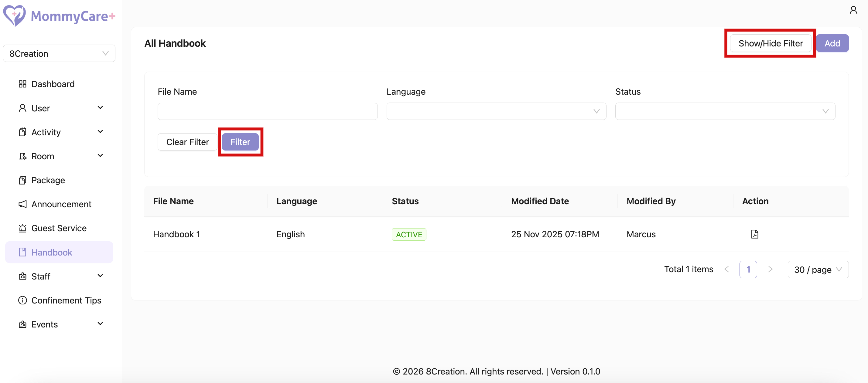Screen dimensions: 868x383
Task: Expand the Room submenu
Action: pyautogui.click(x=100, y=156)
